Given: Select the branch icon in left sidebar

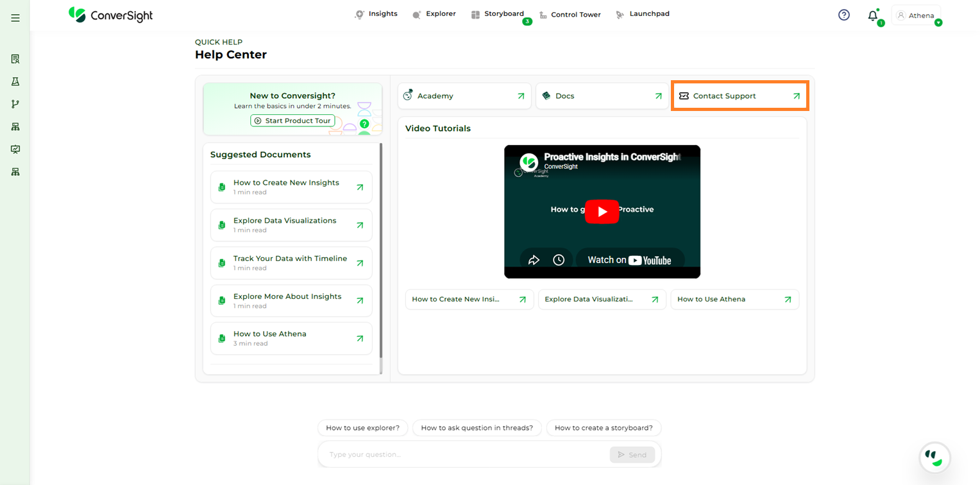Looking at the screenshot, I should pyautogui.click(x=15, y=104).
